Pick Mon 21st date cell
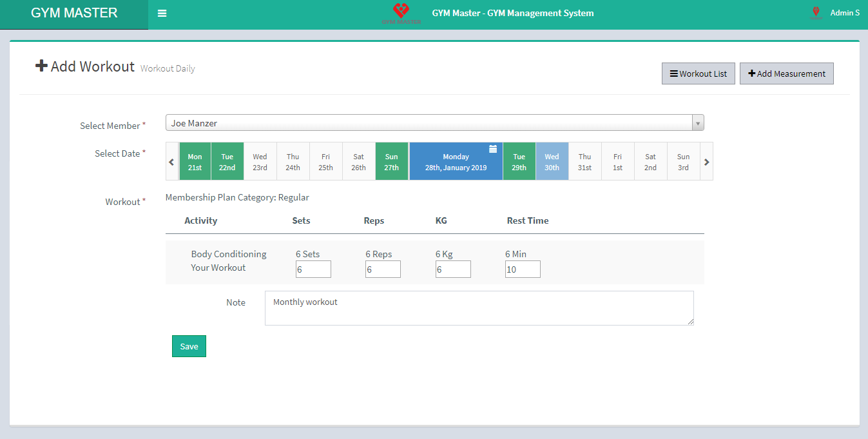 coord(195,162)
